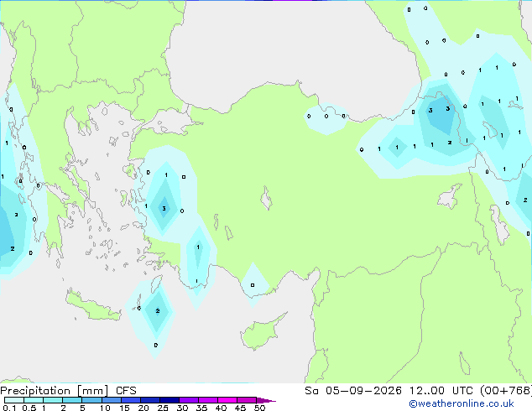Image resolution: width=532 pixels, height=411 pixels.
Task: Select the "25" legend label
Action: click(163, 408)
